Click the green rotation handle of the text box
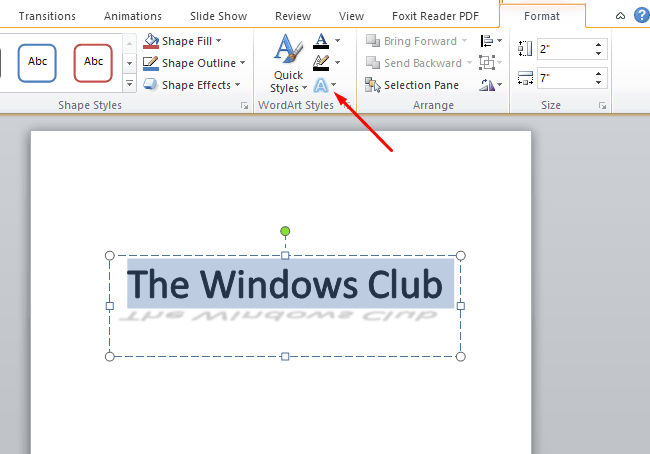Viewport: 650px width, 454px height. point(285,231)
